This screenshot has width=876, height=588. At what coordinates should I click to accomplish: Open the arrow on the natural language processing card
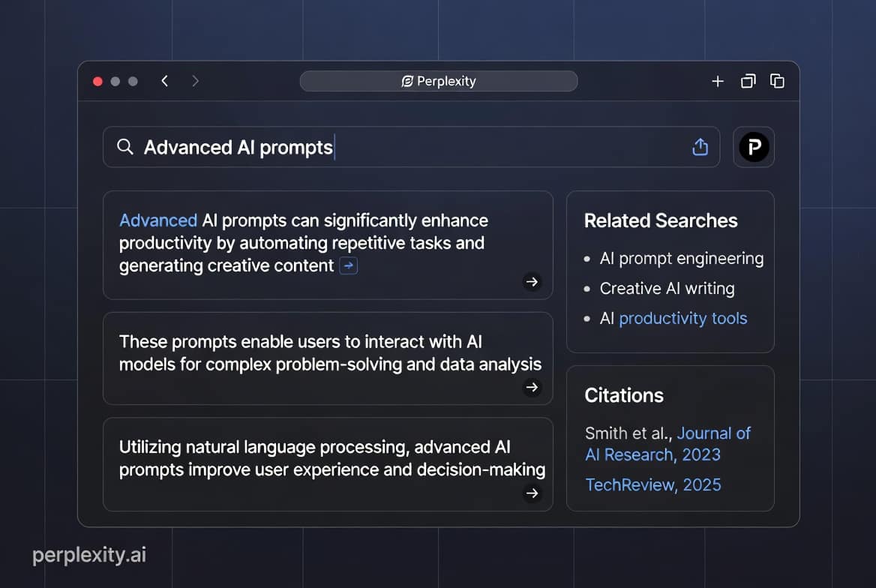click(532, 493)
